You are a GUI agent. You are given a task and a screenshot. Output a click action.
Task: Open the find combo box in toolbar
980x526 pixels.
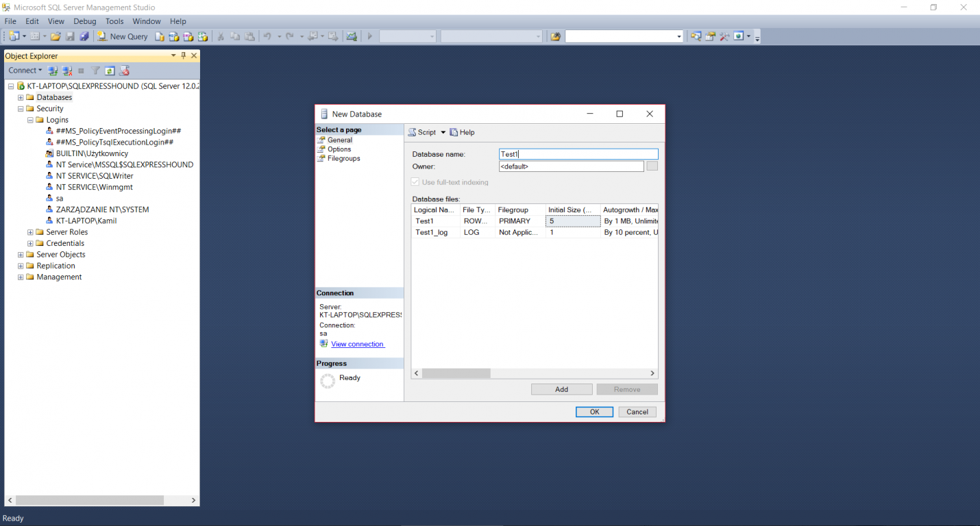679,36
